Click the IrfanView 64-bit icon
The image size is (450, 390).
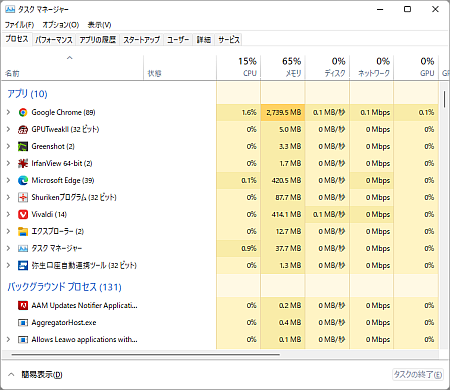tap(23, 163)
